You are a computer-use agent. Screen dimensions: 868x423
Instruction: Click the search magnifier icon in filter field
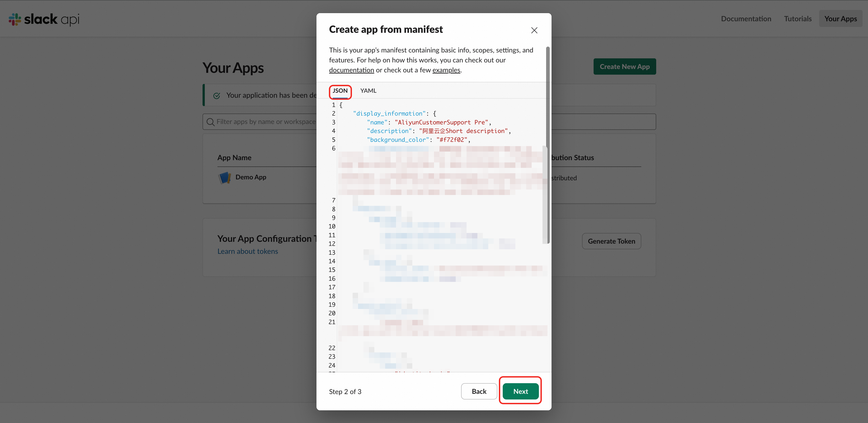click(x=211, y=122)
